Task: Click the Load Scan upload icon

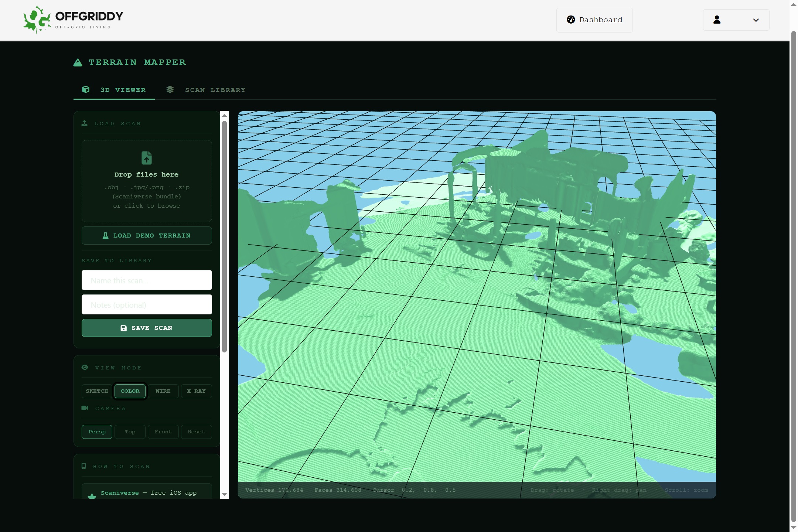Action: 85,123
